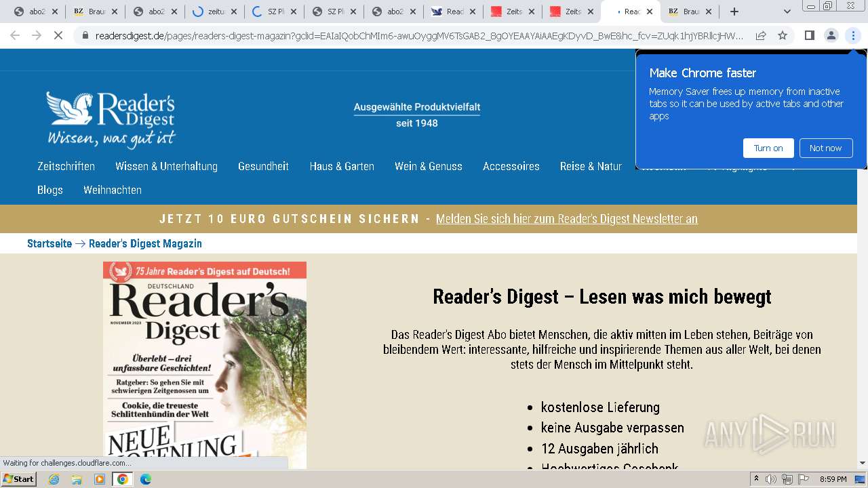
Task: Launch Internet Explorer from the taskbar
Action: click(x=54, y=479)
